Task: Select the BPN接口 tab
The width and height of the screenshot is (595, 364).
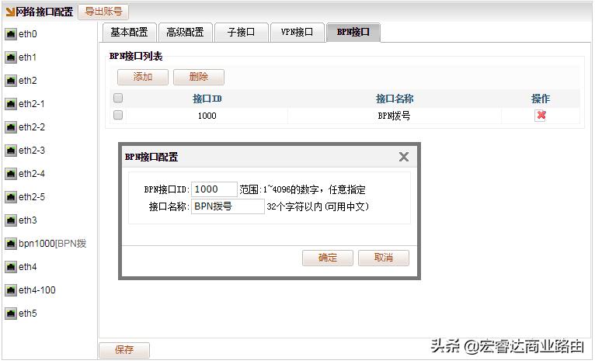Action: click(353, 33)
